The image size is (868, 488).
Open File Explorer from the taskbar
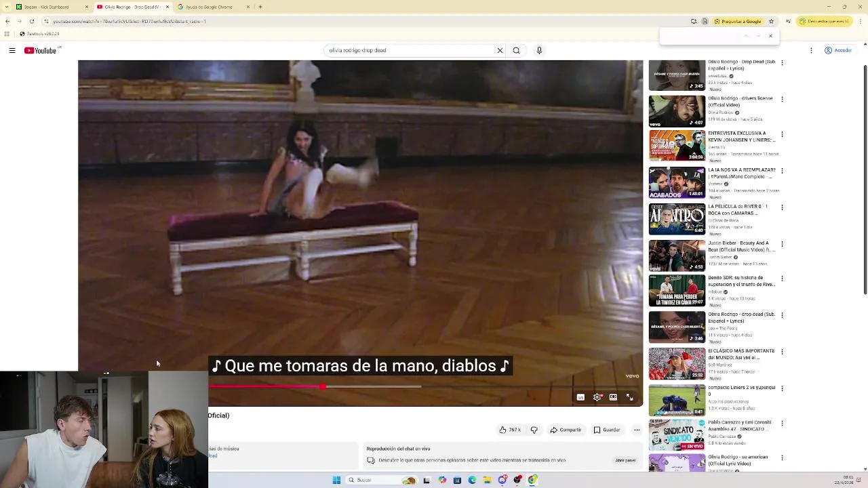487,480
